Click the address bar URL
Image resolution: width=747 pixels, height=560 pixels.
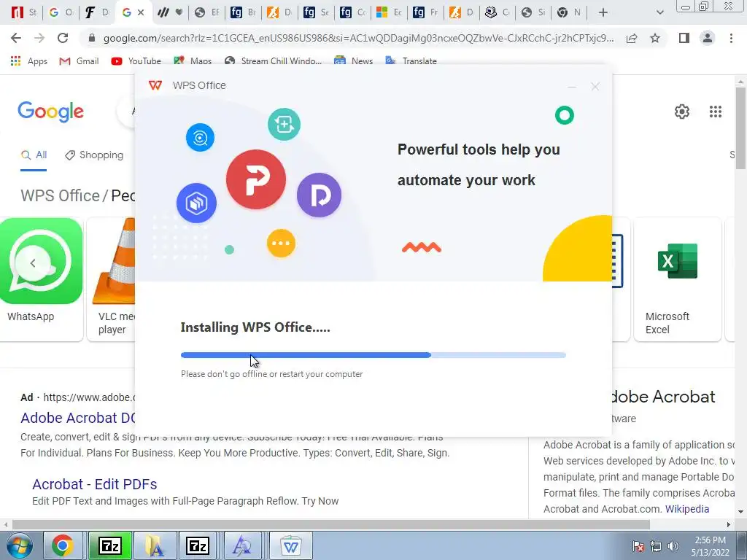click(x=358, y=38)
